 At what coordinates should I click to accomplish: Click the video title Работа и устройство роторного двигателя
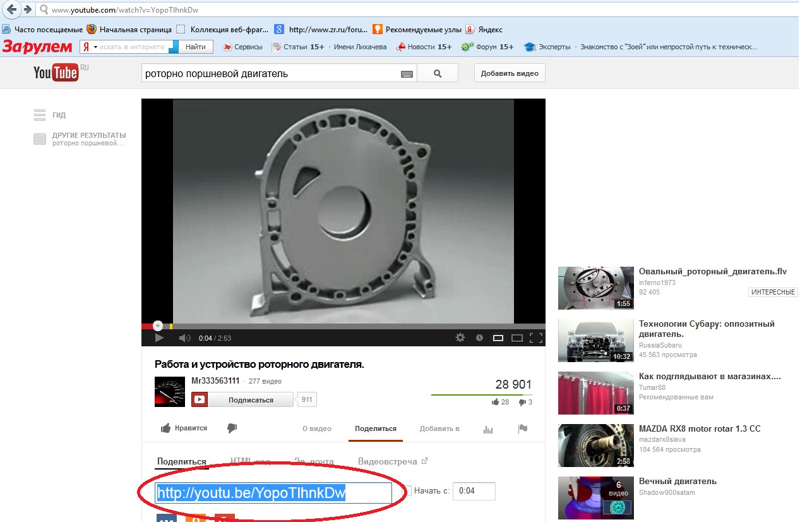(260, 365)
